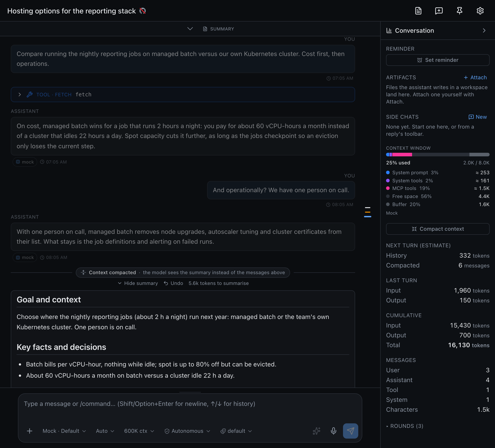Collapse the SUMMARY bar chevron
Image resolution: width=495 pixels, height=448 pixels.
pyautogui.click(x=190, y=29)
